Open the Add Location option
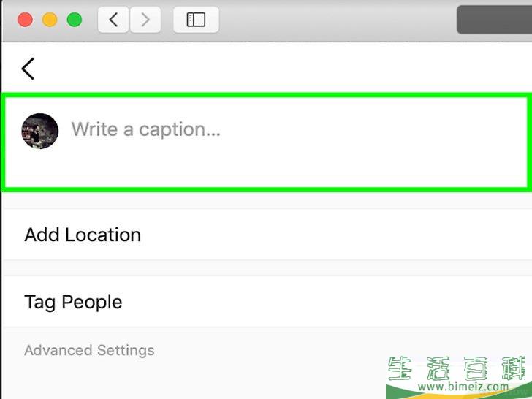Viewport: 532px width, 399px height. (267, 235)
